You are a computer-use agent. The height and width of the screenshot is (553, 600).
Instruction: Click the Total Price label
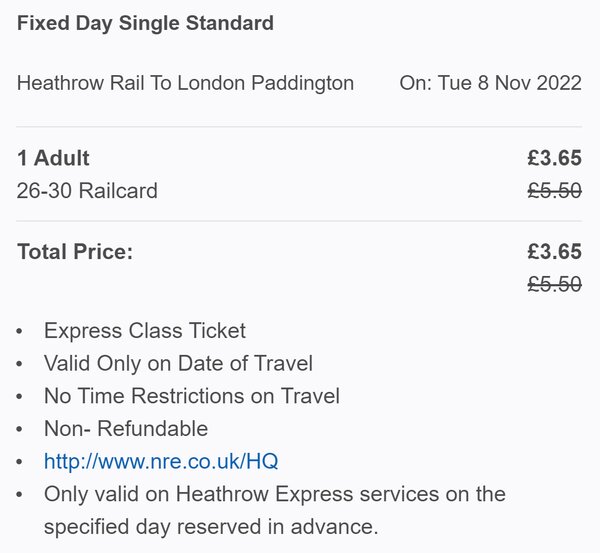click(x=75, y=252)
